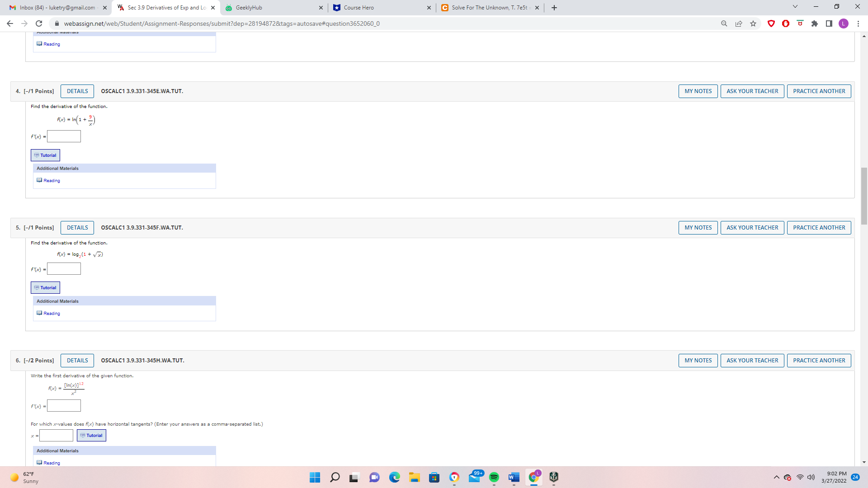Open the Tutorial button for question 5
This screenshot has width=868, height=488.
(45, 287)
